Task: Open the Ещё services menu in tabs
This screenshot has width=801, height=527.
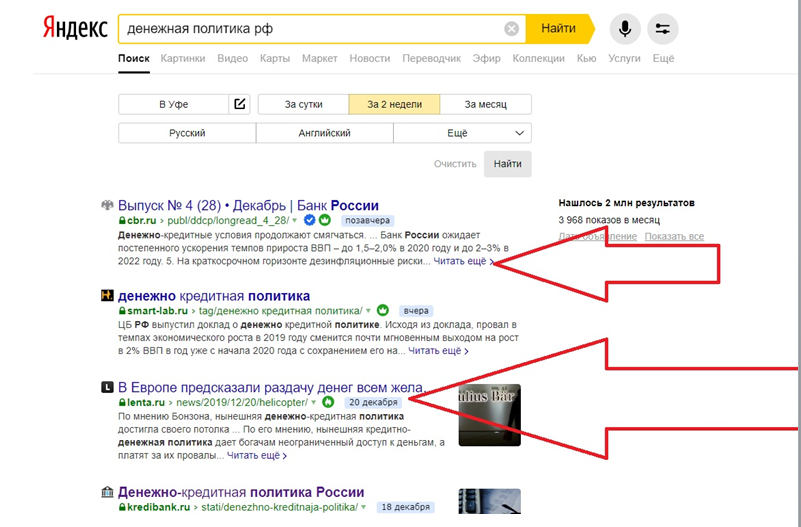Action: click(663, 59)
